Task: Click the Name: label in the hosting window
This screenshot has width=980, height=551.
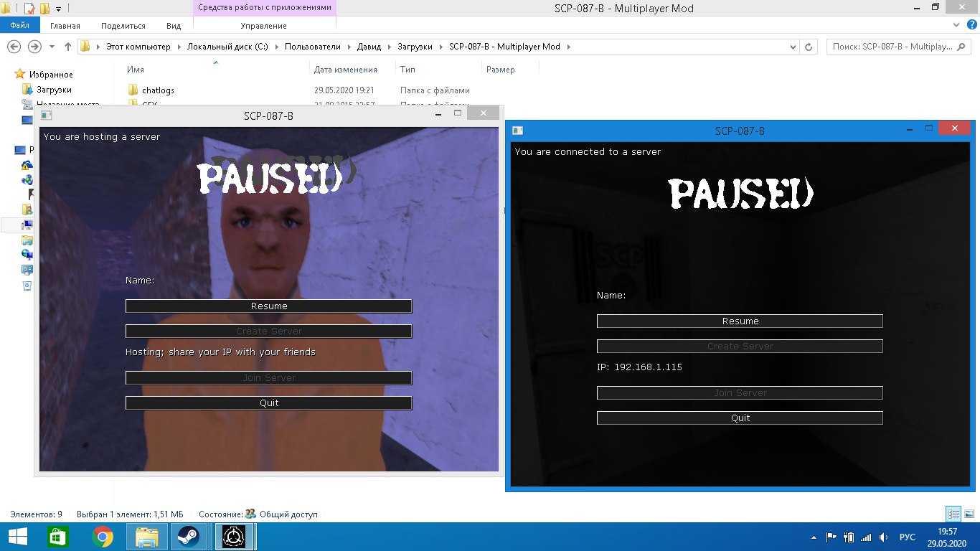Action: (x=140, y=281)
